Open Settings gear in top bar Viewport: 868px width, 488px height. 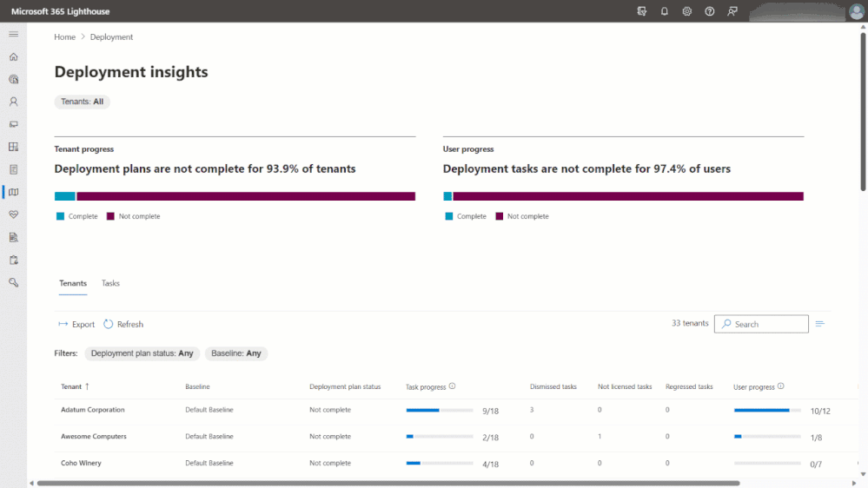pyautogui.click(x=687, y=11)
